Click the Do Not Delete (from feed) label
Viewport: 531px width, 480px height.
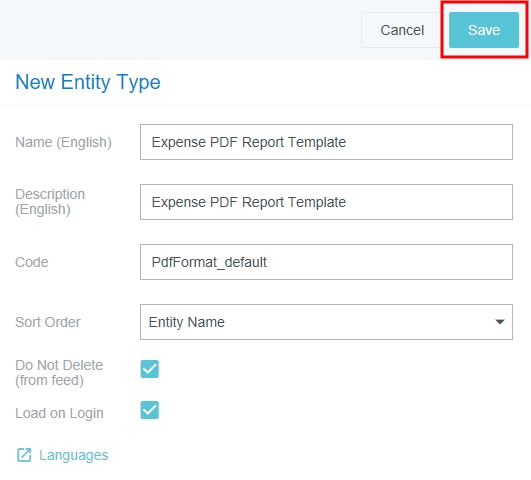coord(59,373)
